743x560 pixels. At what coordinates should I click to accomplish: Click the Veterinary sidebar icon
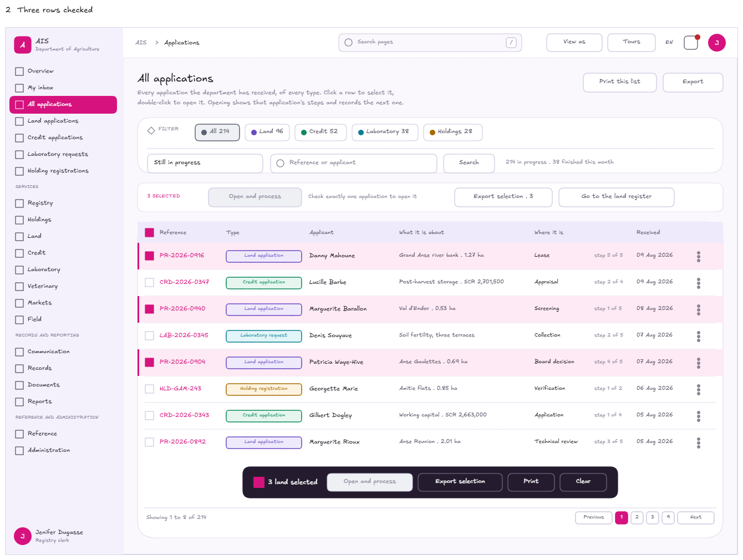(19, 287)
